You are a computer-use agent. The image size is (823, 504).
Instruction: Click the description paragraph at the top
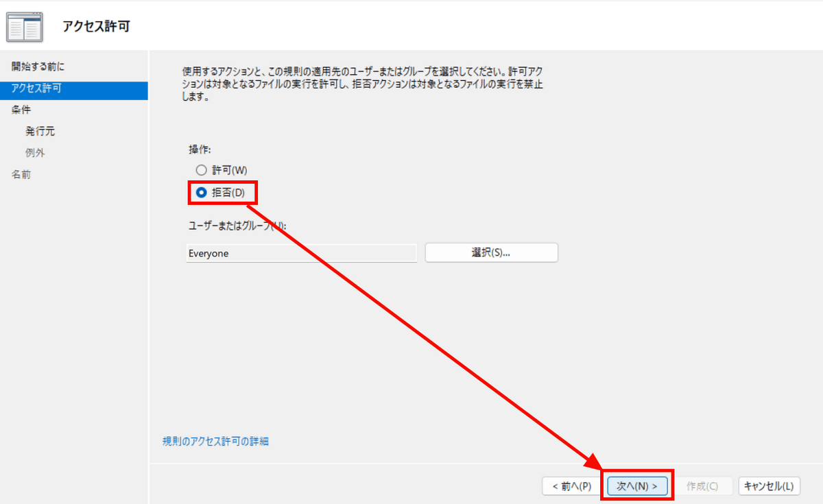point(363,84)
